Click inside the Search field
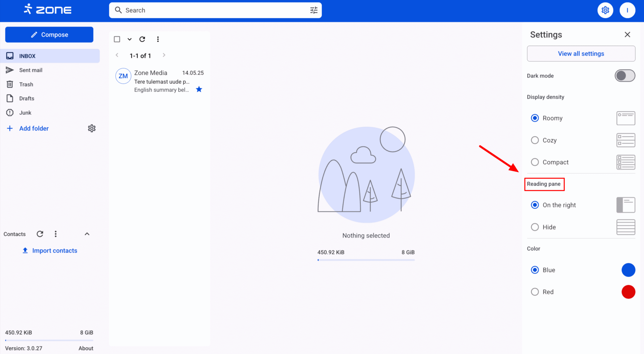The width and height of the screenshot is (644, 354). (204, 10)
